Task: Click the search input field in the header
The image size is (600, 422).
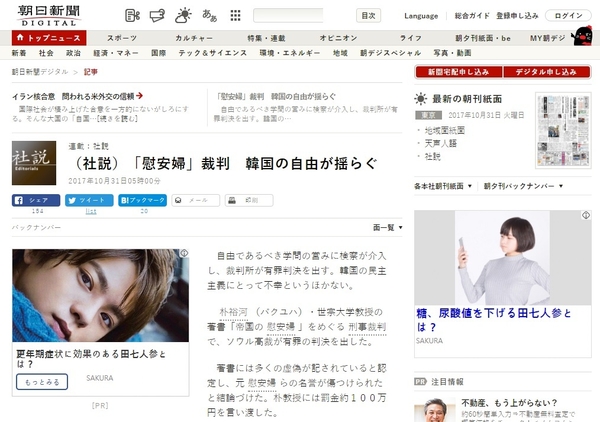Action: coord(288,16)
